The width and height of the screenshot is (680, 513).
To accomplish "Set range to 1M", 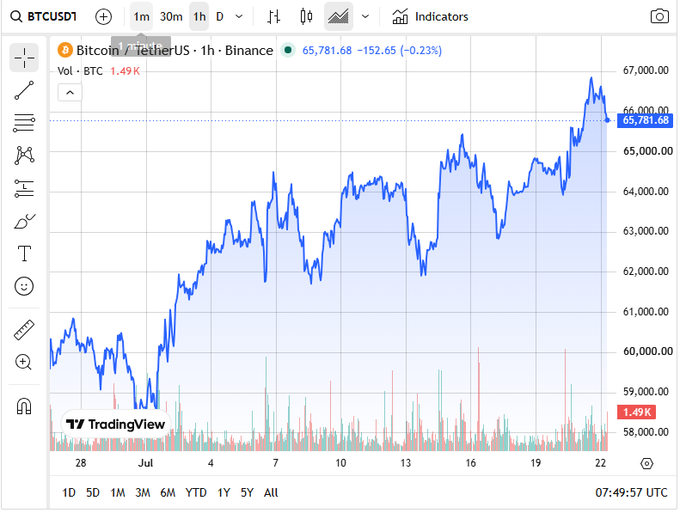I will [118, 493].
